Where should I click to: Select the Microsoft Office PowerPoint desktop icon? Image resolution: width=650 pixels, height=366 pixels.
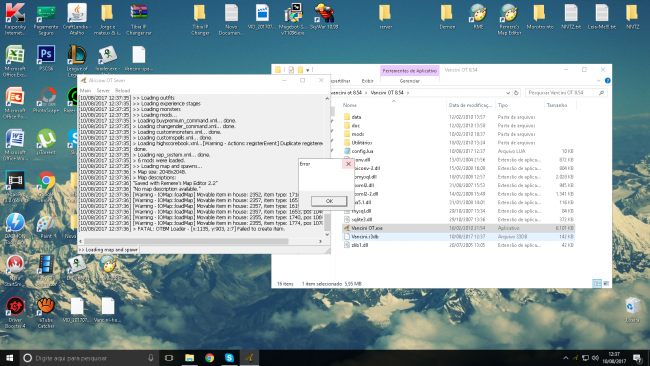15,103
